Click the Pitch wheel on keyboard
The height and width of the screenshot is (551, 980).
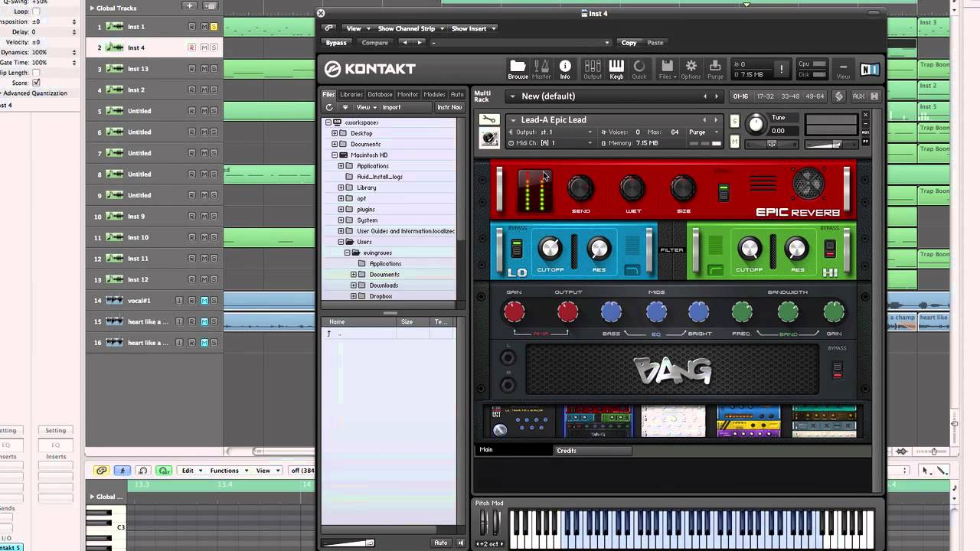coord(483,522)
